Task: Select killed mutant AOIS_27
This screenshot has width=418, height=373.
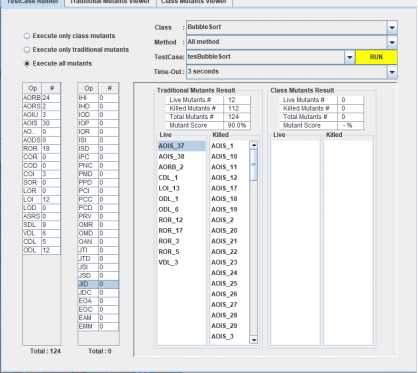Action: (230, 305)
